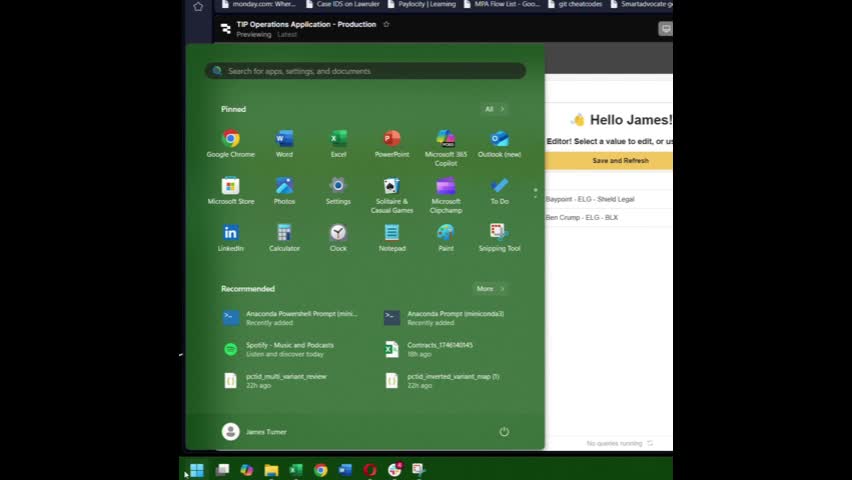Open the Excel pinned app
Viewport: 852px width, 480px height.
[x=338, y=140]
